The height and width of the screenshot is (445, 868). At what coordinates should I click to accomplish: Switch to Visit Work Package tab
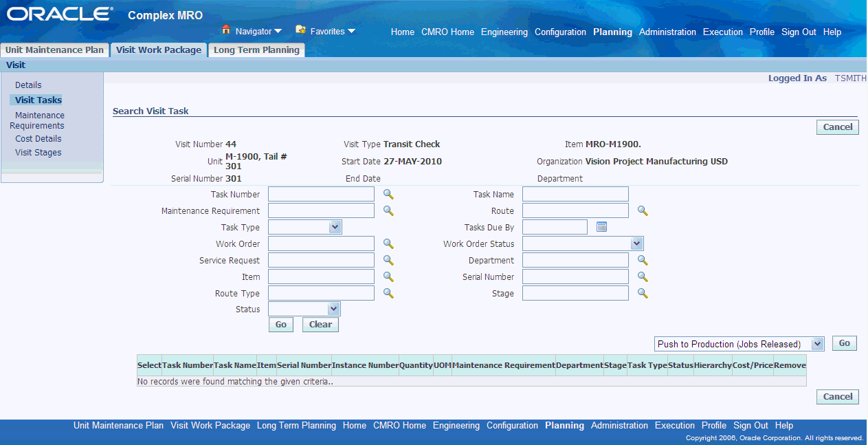pos(159,50)
